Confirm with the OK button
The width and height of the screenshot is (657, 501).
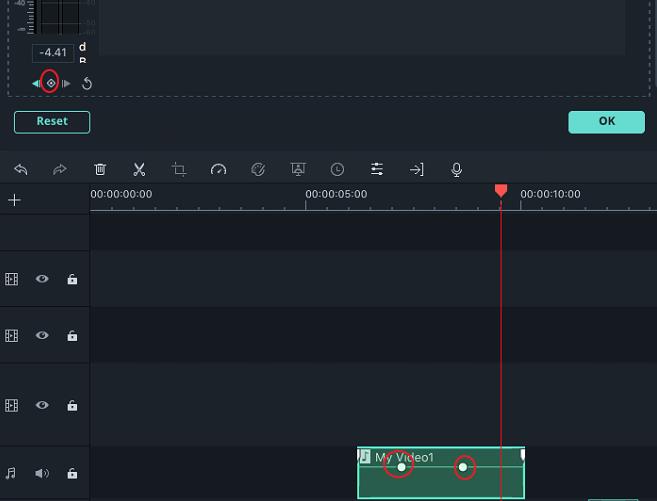(606, 122)
